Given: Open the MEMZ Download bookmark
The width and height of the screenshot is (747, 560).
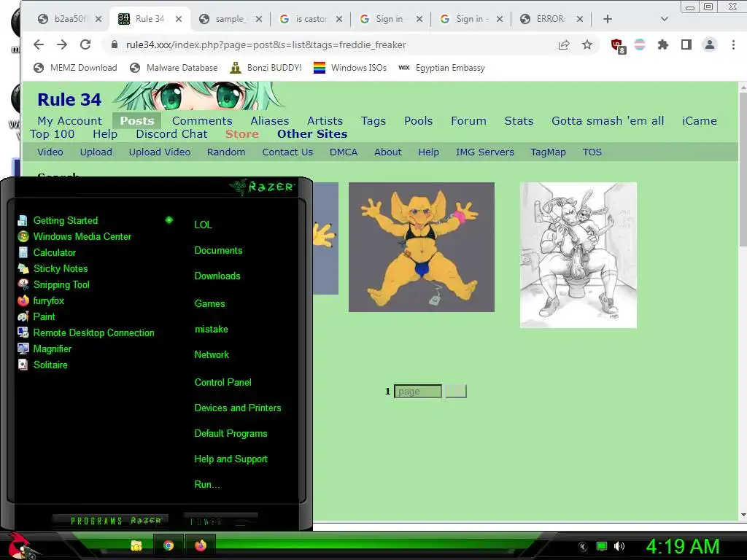Looking at the screenshot, I should pos(75,68).
